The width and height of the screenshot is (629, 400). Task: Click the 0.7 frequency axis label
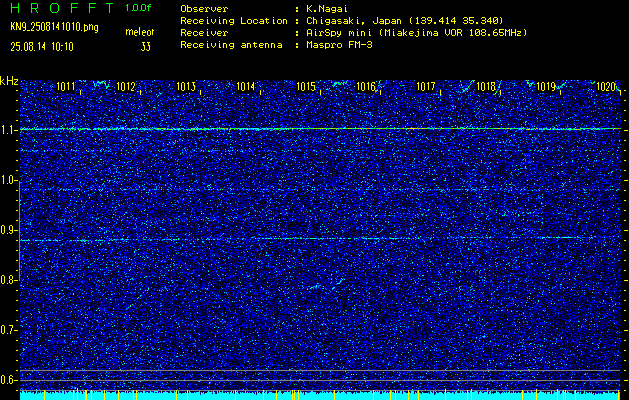pos(8,330)
